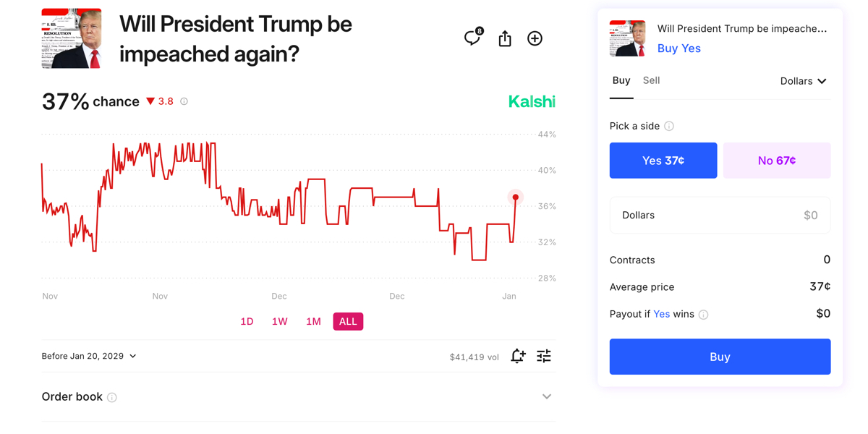Activate the ALL time range
The image size is (868, 434).
tap(348, 321)
